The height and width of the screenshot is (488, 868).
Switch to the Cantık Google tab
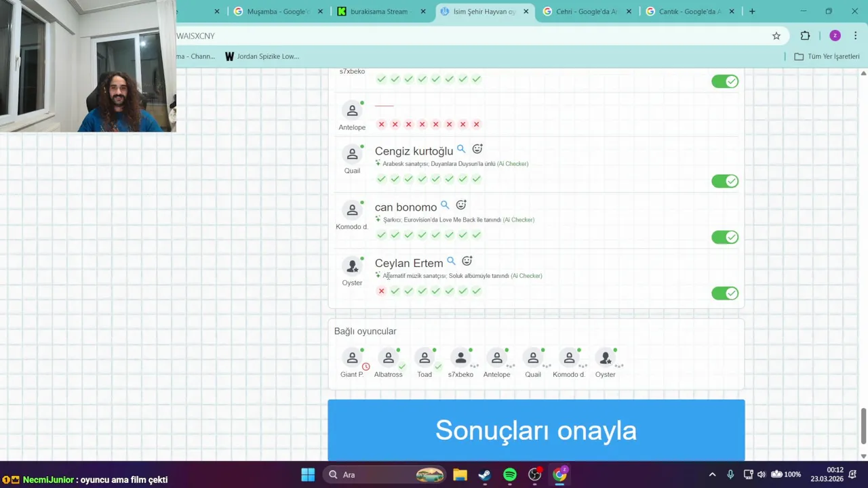(690, 12)
